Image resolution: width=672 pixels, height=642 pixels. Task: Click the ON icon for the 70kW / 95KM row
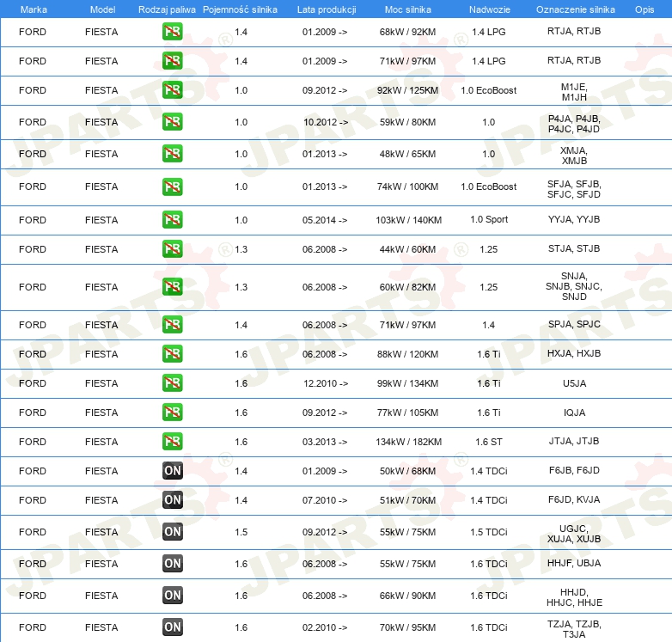(x=173, y=627)
